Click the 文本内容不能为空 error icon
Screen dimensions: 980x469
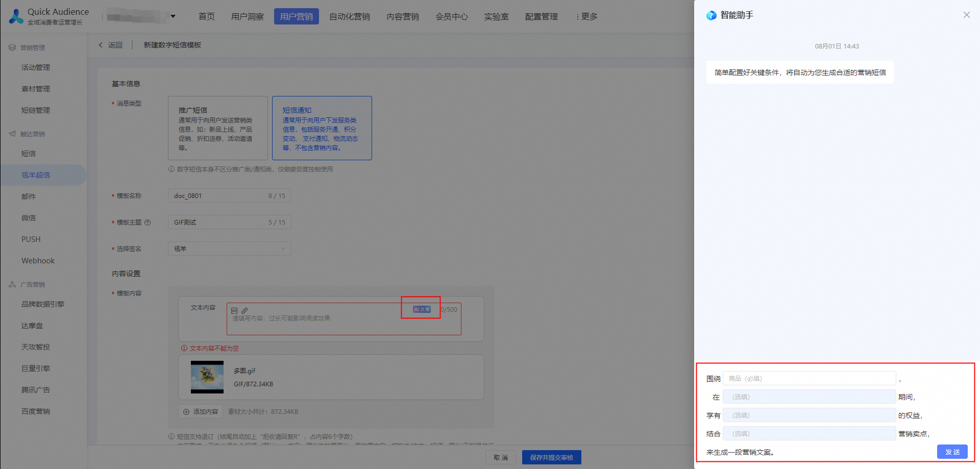(x=184, y=348)
